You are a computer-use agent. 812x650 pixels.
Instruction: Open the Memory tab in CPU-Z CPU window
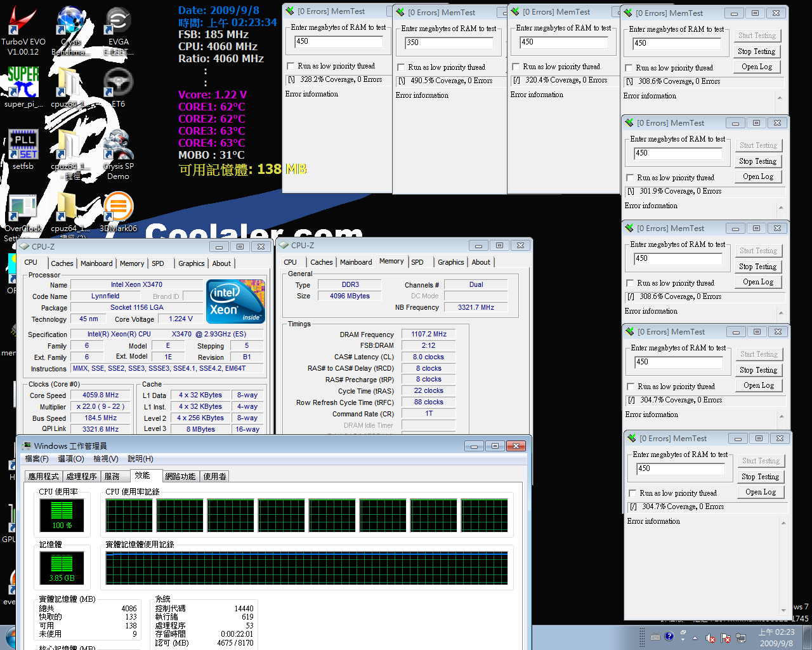[132, 263]
